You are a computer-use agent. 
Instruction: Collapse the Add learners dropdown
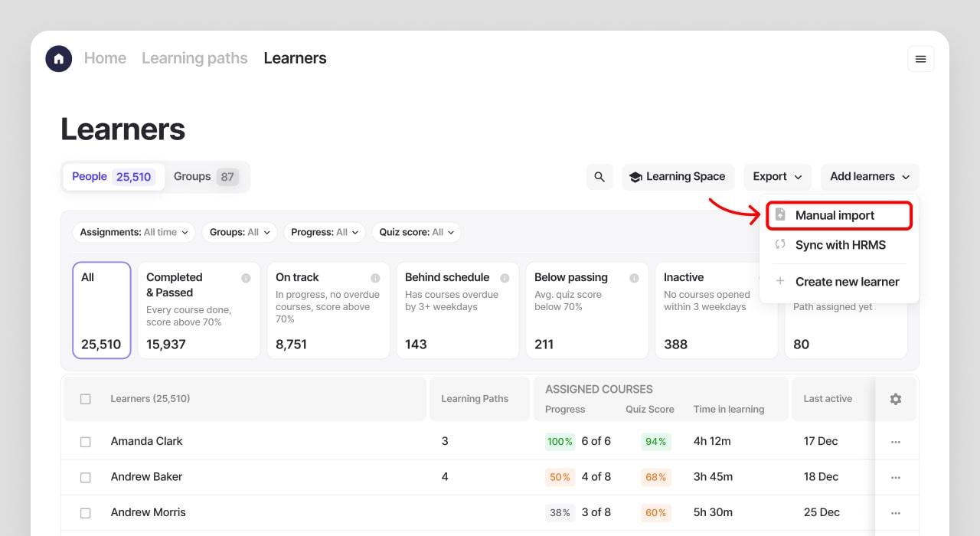[x=870, y=177]
